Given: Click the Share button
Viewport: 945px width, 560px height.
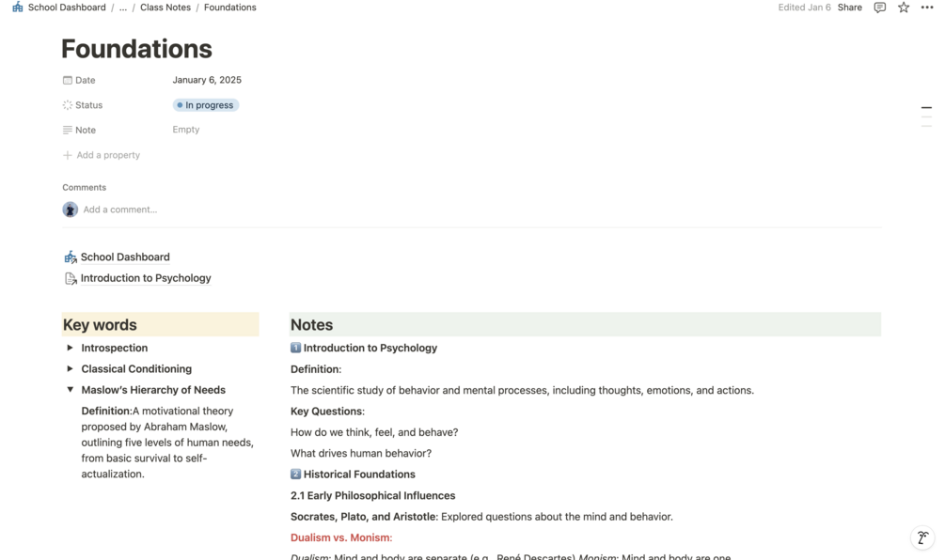Looking at the screenshot, I should click(x=849, y=8).
